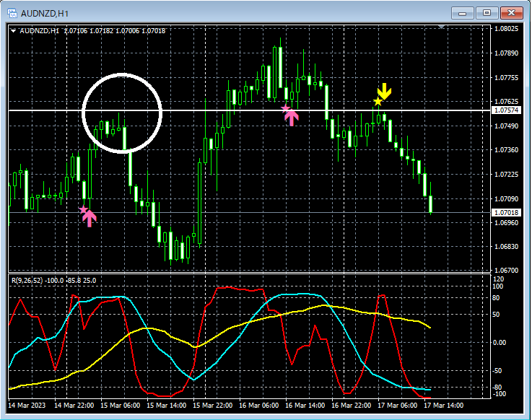Viewport: 532px width, 420px height.
Task: Select the pink star near 16 Mar 14:00
Action: [285, 108]
